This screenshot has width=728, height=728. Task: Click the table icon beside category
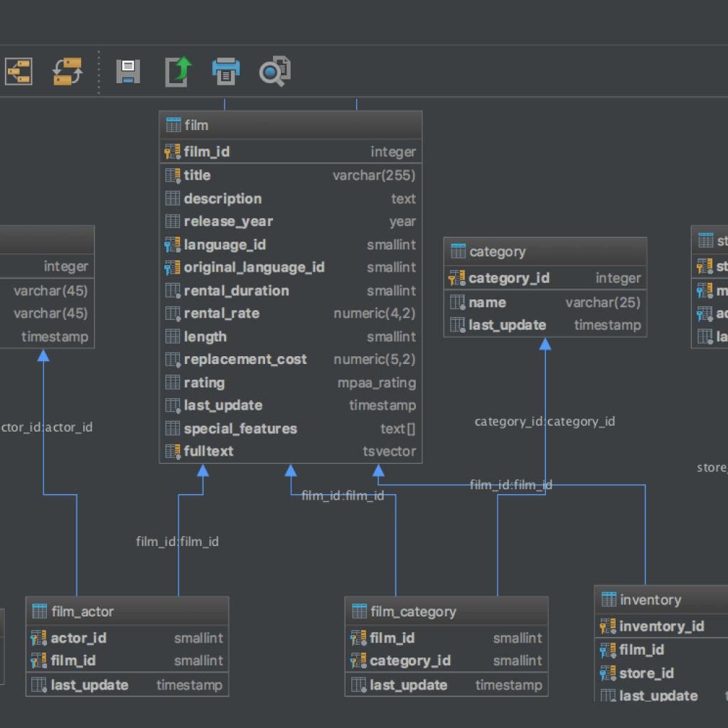pos(459,251)
